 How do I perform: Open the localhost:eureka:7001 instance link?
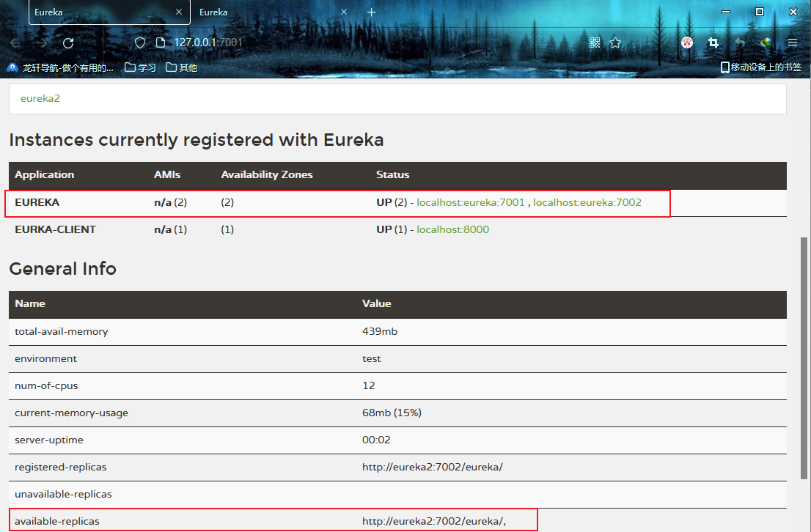(x=471, y=203)
